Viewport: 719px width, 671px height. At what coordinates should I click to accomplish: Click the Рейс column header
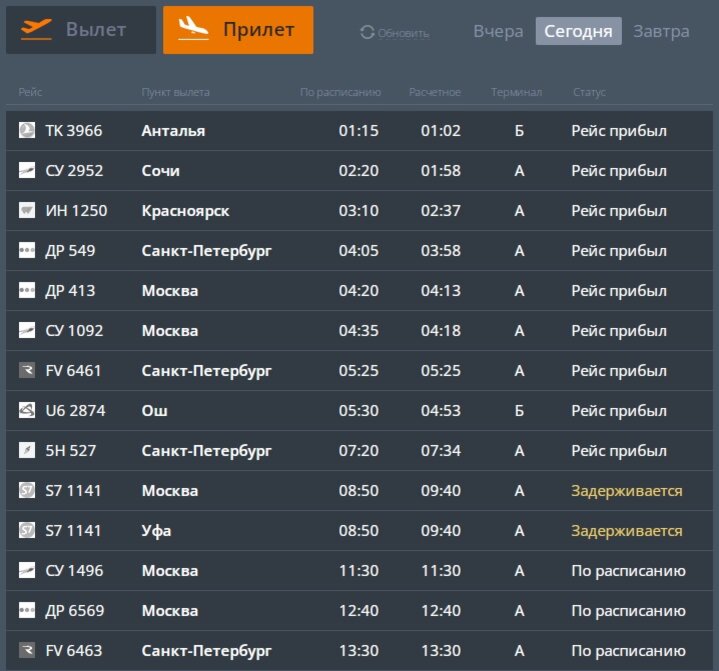point(30,92)
